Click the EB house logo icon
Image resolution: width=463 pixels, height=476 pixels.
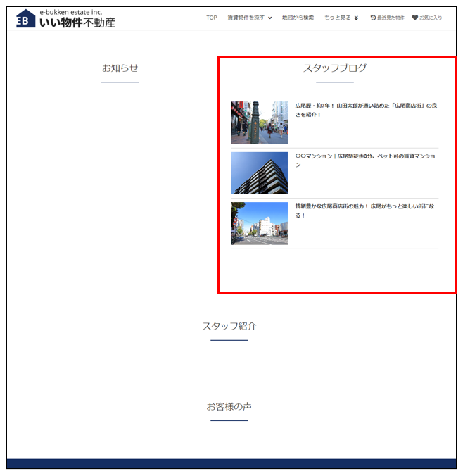coord(26,18)
